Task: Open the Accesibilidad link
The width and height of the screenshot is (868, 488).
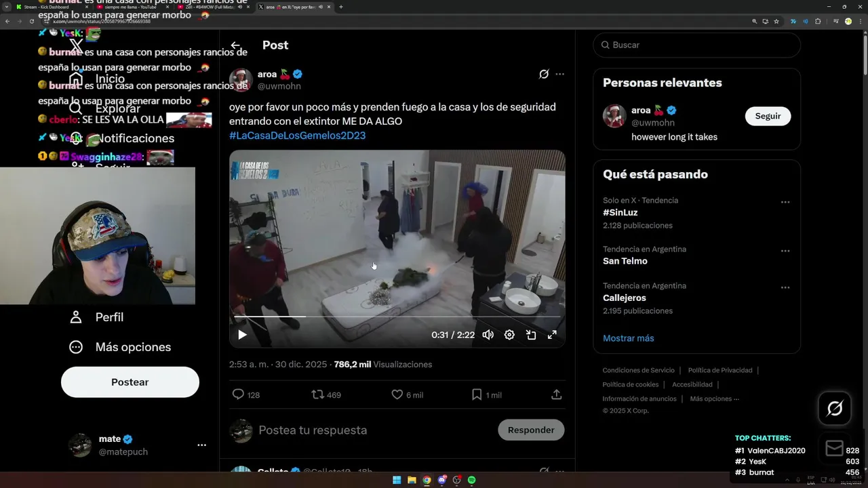Action: point(692,384)
